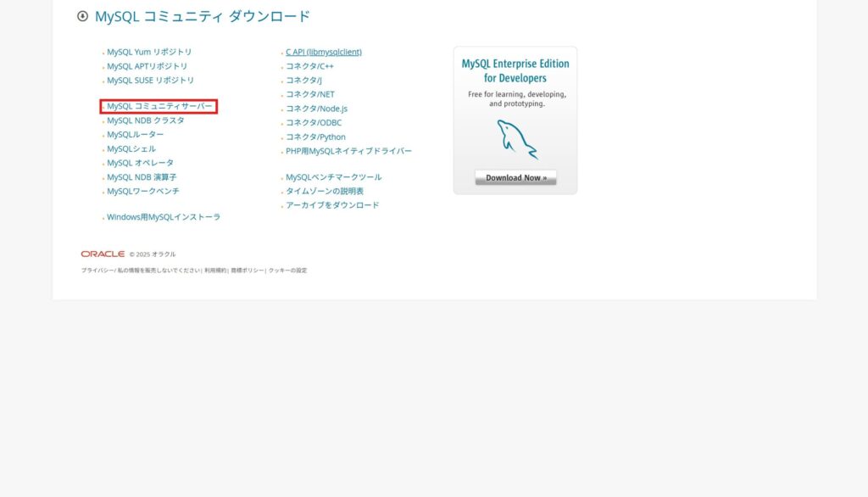The height and width of the screenshot is (497, 868).
Task: Click the コネクタ/C++ link
Action: pyautogui.click(x=309, y=66)
